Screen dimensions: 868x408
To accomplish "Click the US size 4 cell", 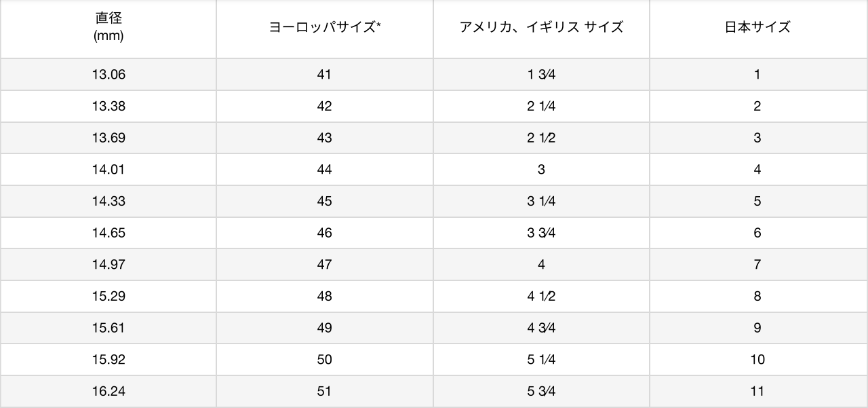I will 541,265.
